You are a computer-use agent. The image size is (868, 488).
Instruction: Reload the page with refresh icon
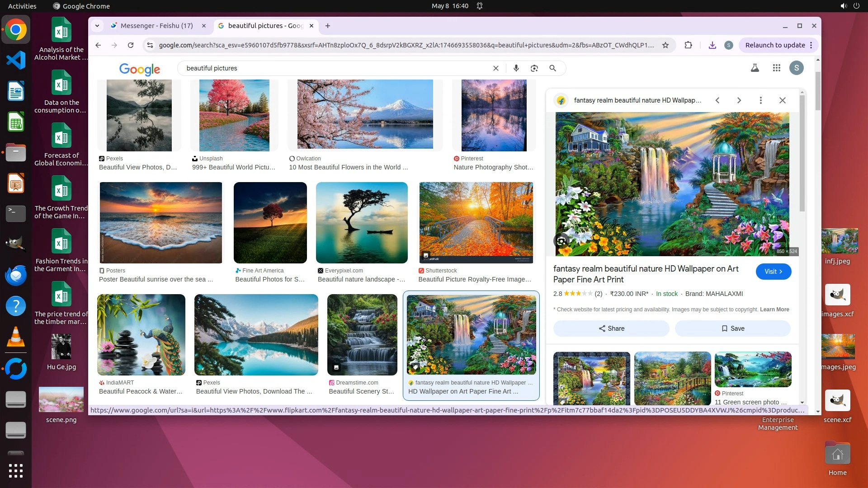point(131,45)
